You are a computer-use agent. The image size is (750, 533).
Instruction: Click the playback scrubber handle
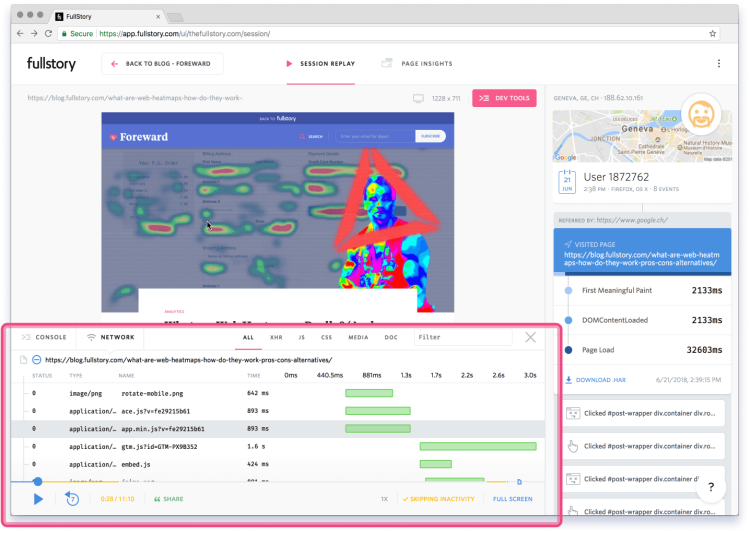pos(37,481)
